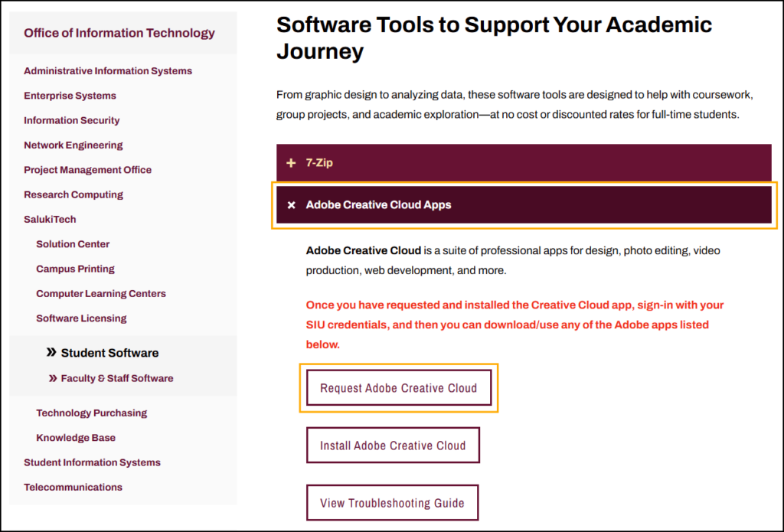Viewport: 784px width, 532px height.
Task: Go to the Solution Center subpage
Action: pyautogui.click(x=73, y=244)
